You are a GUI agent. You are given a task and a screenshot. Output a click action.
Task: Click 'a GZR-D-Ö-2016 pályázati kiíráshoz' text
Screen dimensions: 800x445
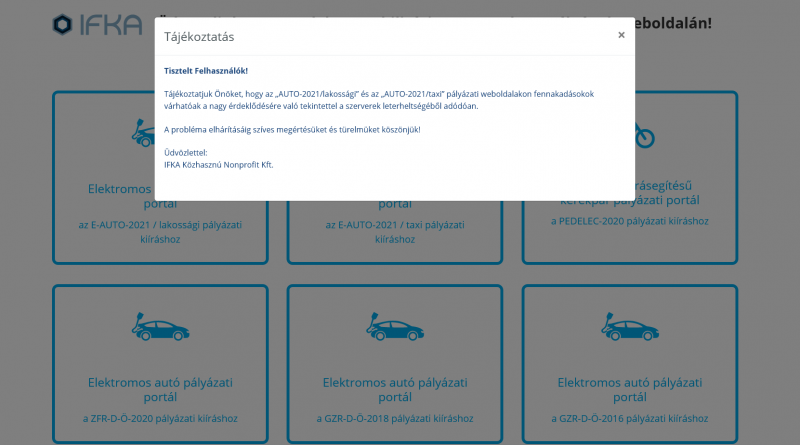tap(630, 418)
